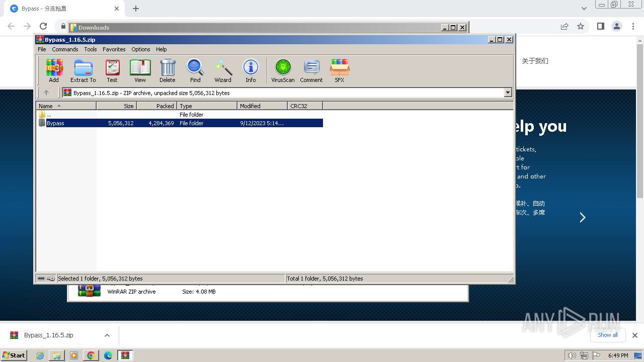Close the Bypass browser tab
The height and width of the screenshot is (362, 644).
(117, 9)
